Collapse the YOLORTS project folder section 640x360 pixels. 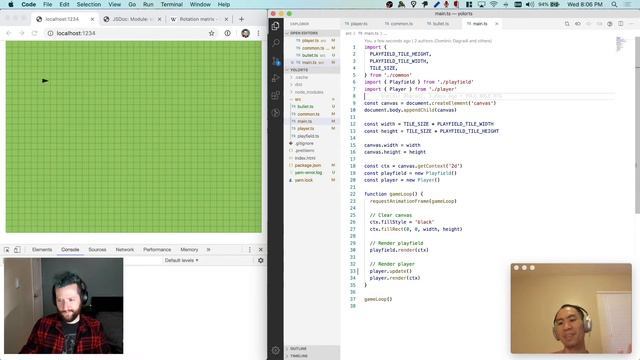pyautogui.click(x=312, y=70)
